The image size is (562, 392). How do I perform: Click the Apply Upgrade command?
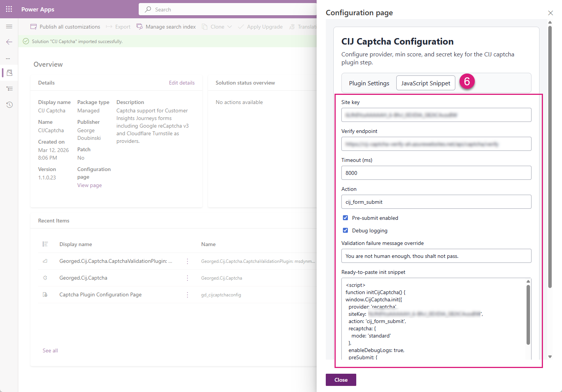tap(260, 27)
